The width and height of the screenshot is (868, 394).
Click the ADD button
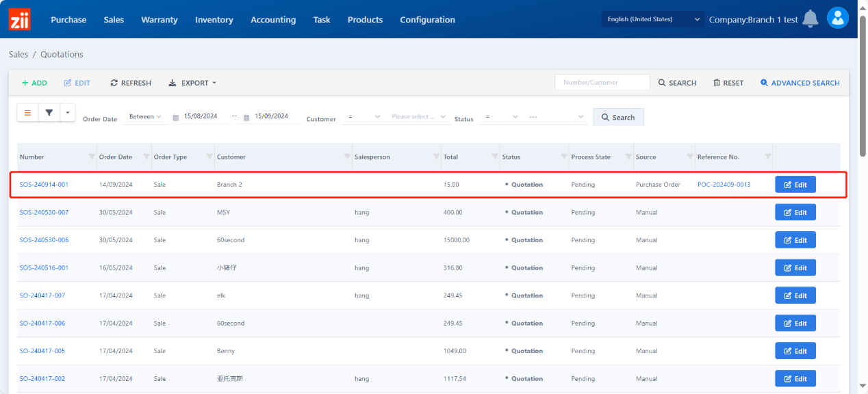click(34, 83)
